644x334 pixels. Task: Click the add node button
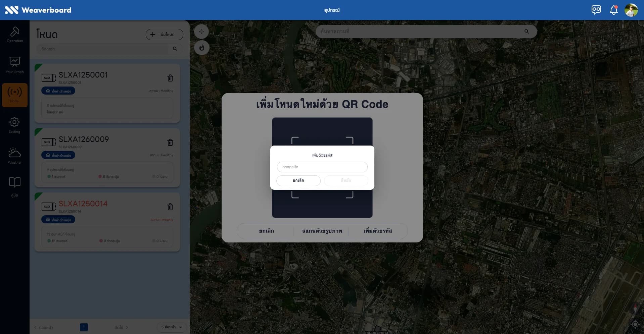tap(164, 34)
